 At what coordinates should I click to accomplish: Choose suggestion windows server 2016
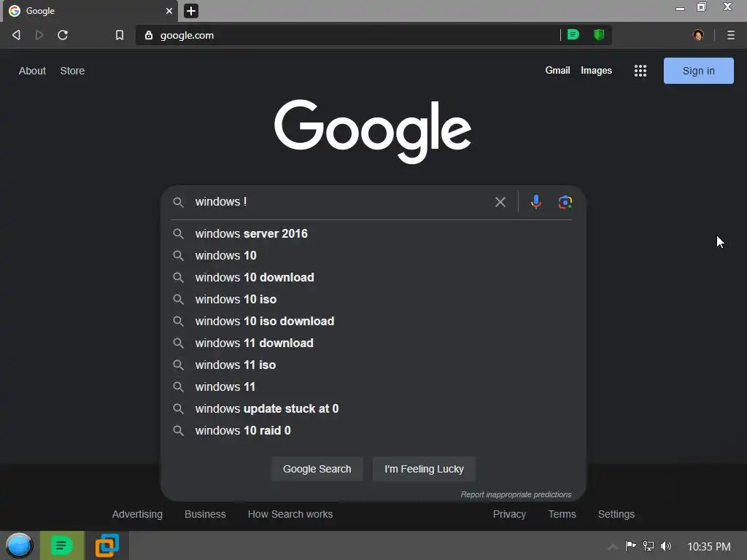pyautogui.click(x=373, y=234)
